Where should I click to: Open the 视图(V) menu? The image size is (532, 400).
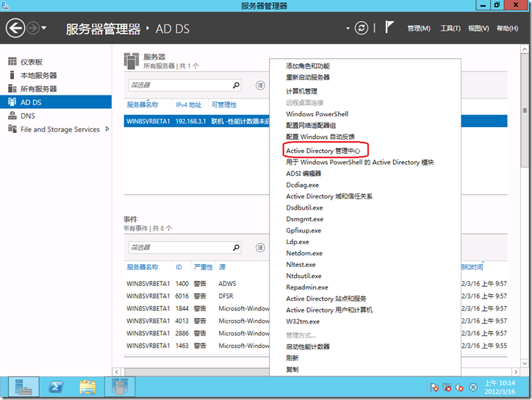478,29
